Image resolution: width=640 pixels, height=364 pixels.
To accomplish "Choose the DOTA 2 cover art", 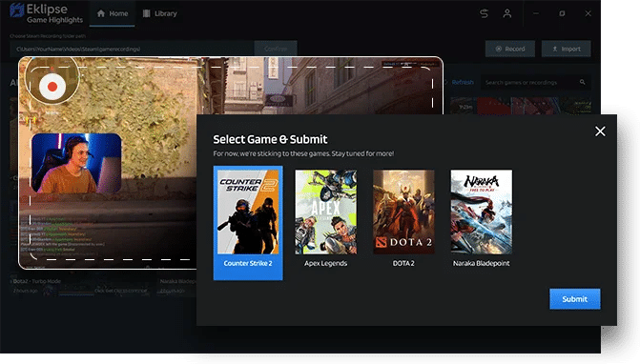I will coord(403,212).
